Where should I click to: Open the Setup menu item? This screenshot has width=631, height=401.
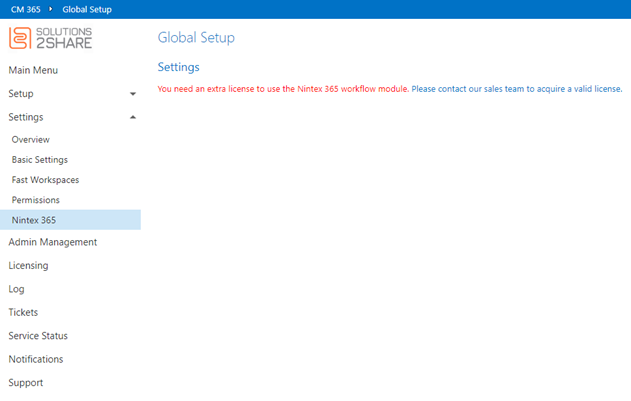21,93
